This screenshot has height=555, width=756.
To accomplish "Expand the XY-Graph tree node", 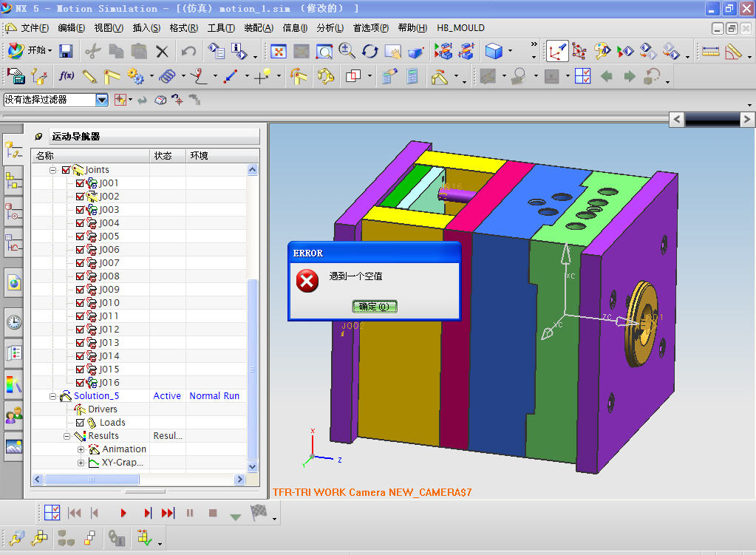I will click(81, 463).
